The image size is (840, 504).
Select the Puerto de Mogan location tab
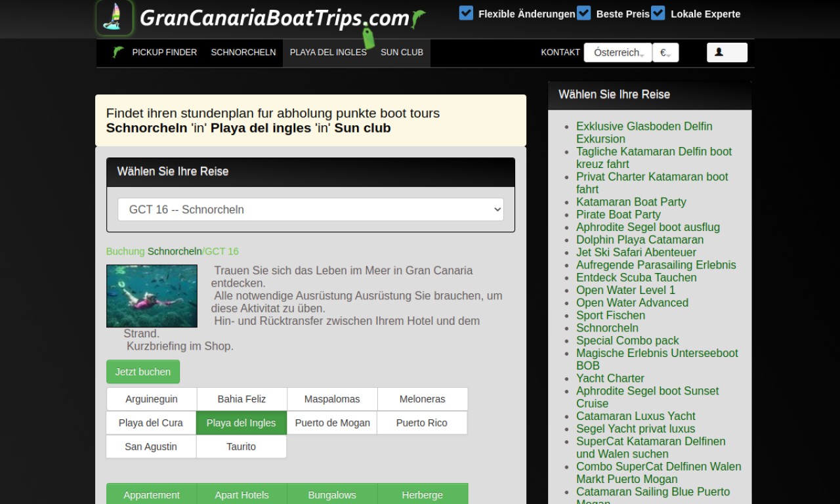(332, 423)
